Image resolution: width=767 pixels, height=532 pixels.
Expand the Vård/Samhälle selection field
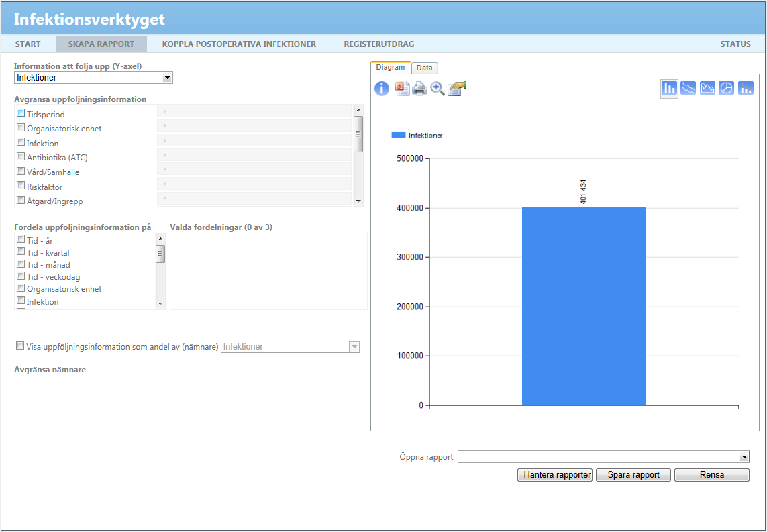point(254,169)
